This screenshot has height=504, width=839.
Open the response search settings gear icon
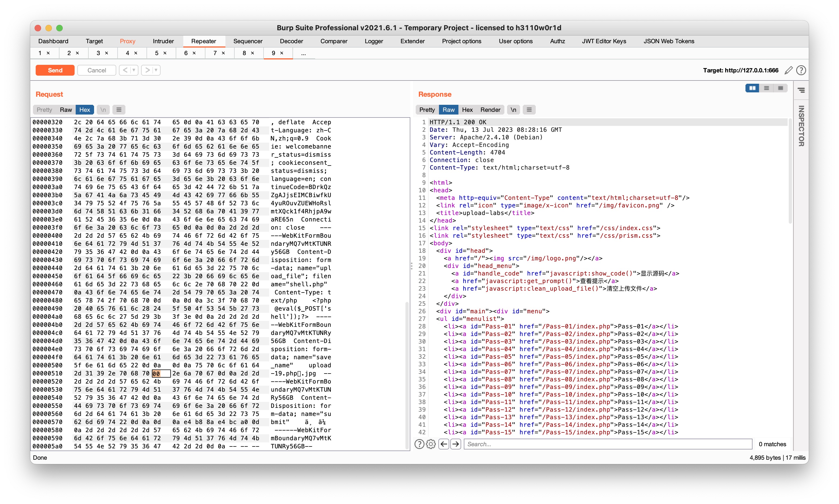click(x=431, y=444)
